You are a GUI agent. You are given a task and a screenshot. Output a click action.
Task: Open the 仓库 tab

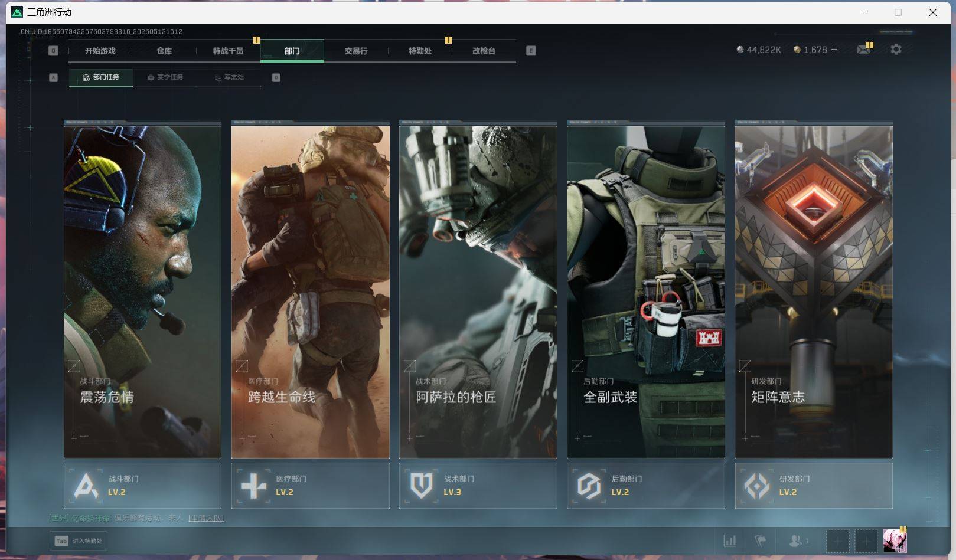point(164,51)
